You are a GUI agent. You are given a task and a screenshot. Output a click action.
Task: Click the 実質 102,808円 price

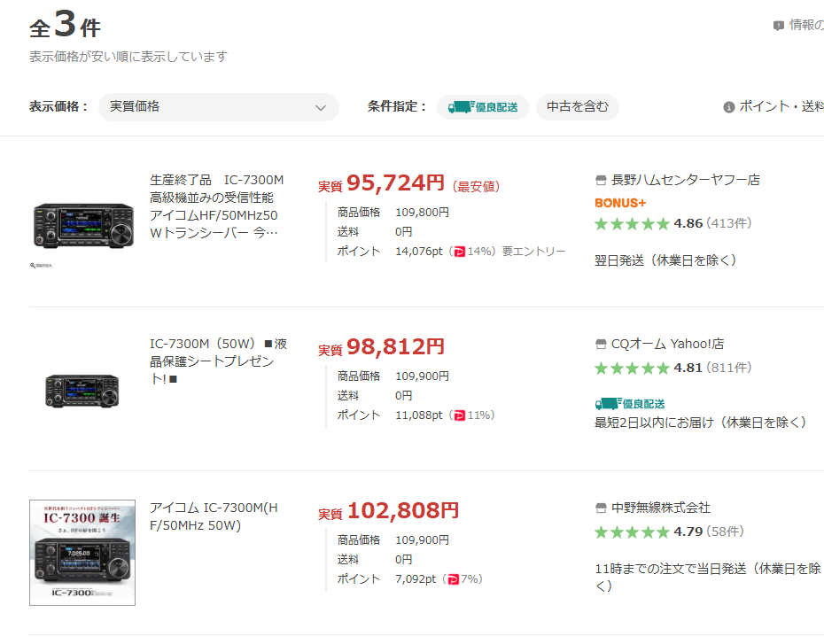(388, 511)
